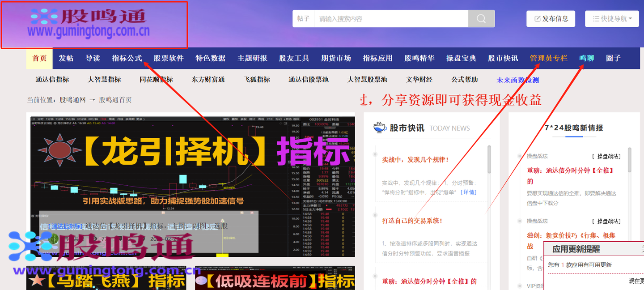This screenshot has width=644, height=290.
Task: Click the 未来函数检测 link
Action: (x=518, y=80)
